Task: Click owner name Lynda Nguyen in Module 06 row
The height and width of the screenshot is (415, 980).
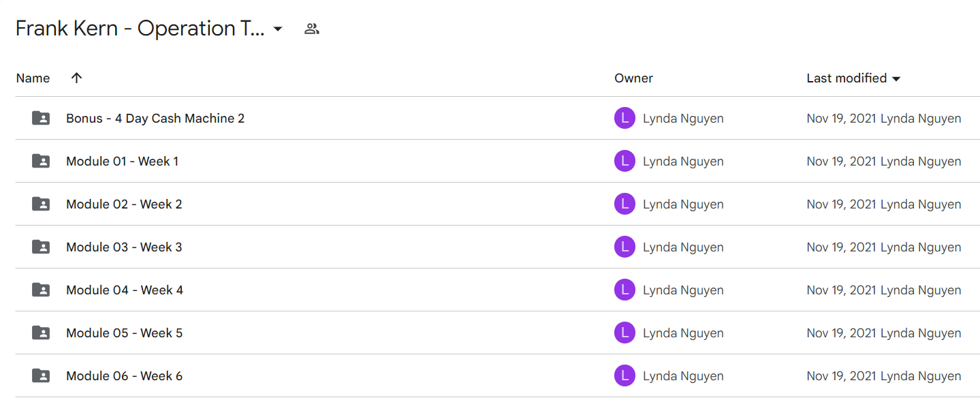Action: [x=683, y=376]
